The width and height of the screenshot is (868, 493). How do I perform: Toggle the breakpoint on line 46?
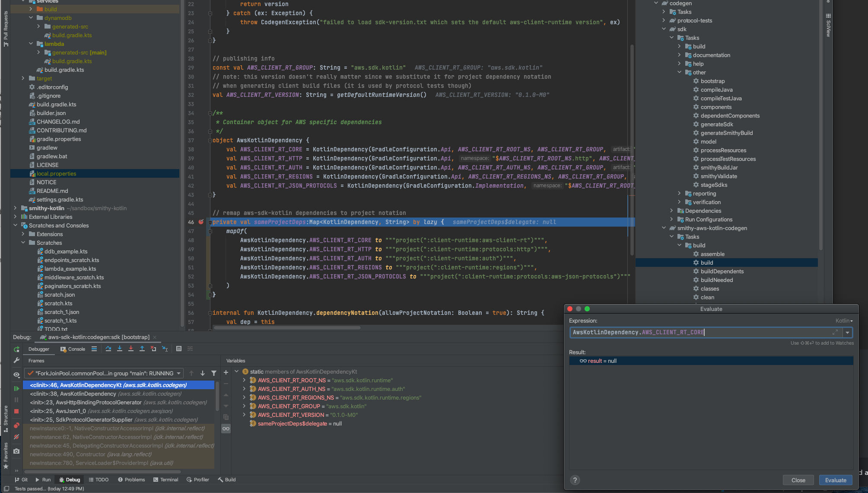point(201,222)
